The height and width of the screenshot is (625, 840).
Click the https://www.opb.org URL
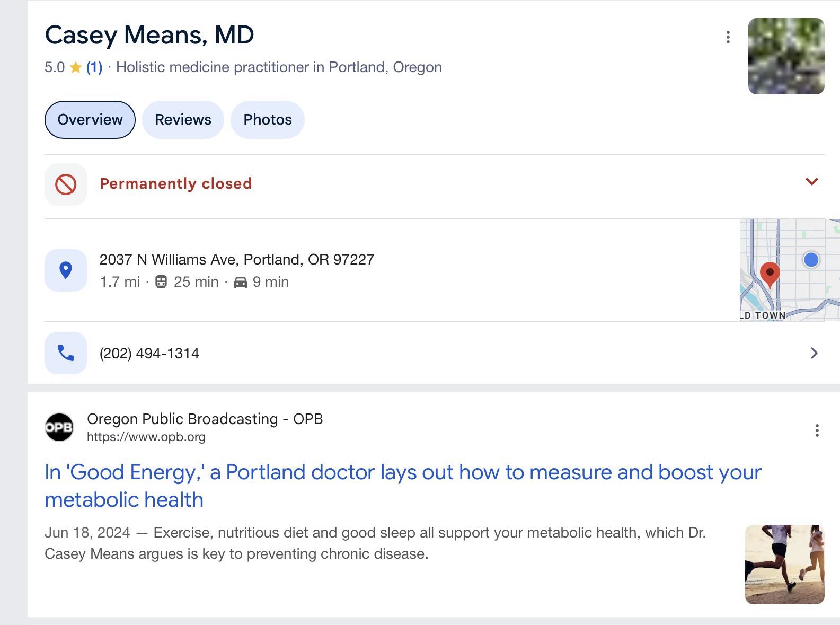[x=146, y=437]
